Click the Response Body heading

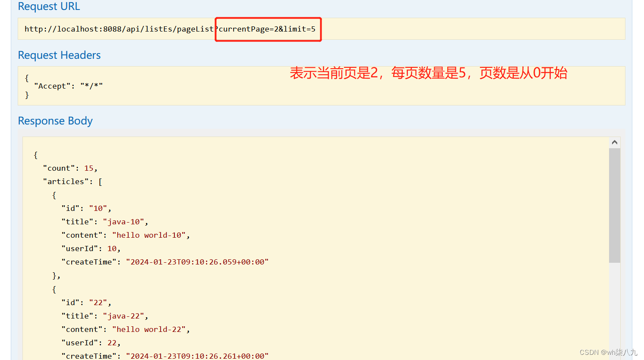click(55, 121)
